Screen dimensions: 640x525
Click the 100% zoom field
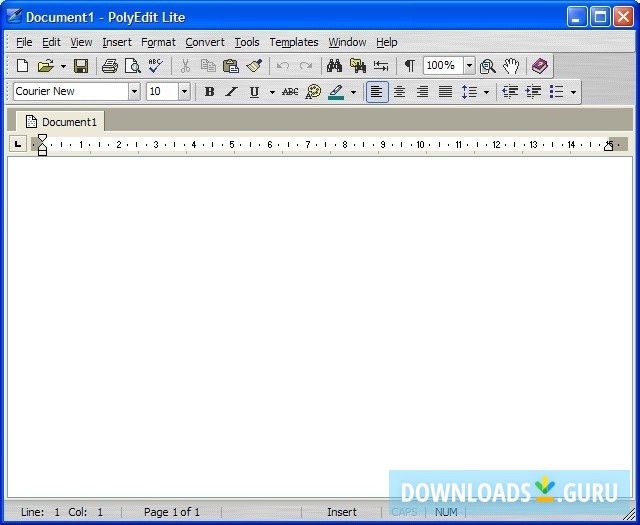443,65
